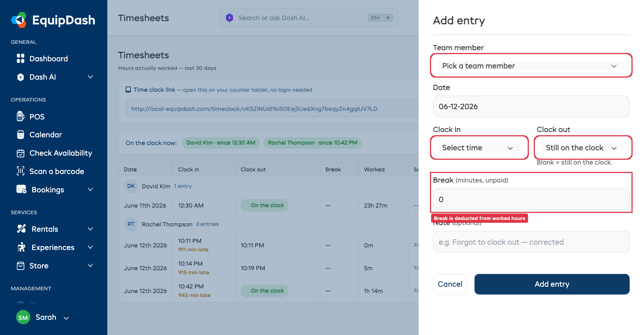Expand the Experiences submenu chevron
Viewport: 644px width, 335px height.
click(90, 247)
